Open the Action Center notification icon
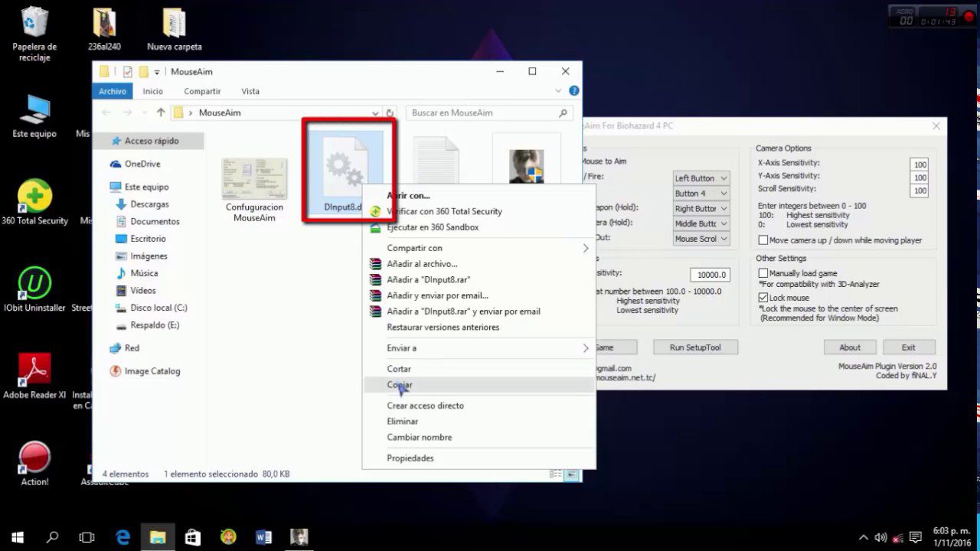Image resolution: width=980 pixels, height=551 pixels. (914, 537)
